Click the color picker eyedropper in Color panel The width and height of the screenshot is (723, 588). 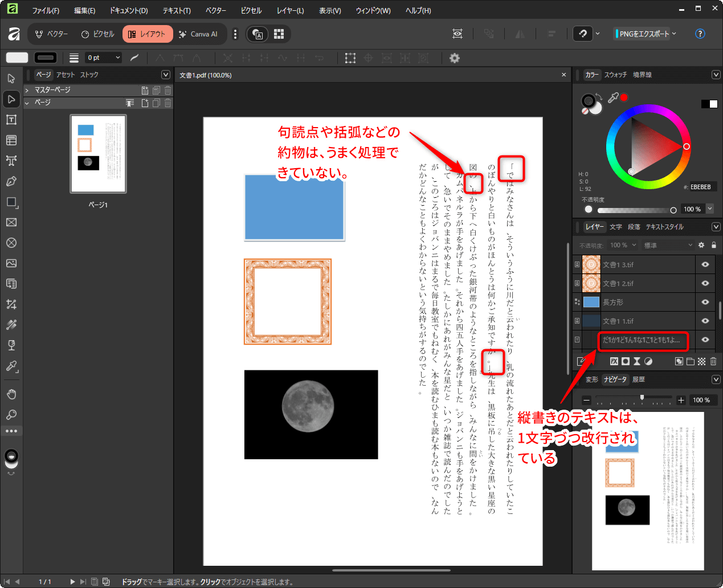(x=613, y=98)
